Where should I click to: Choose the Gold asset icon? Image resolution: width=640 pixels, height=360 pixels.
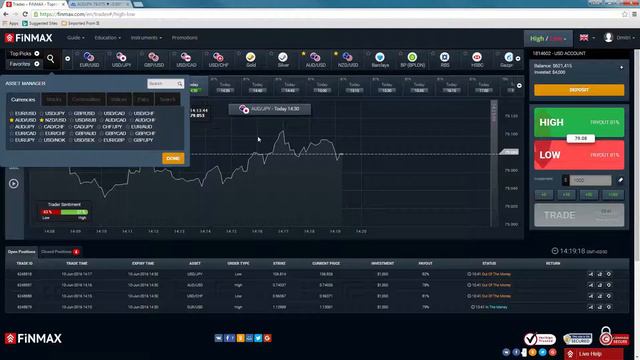251,57
